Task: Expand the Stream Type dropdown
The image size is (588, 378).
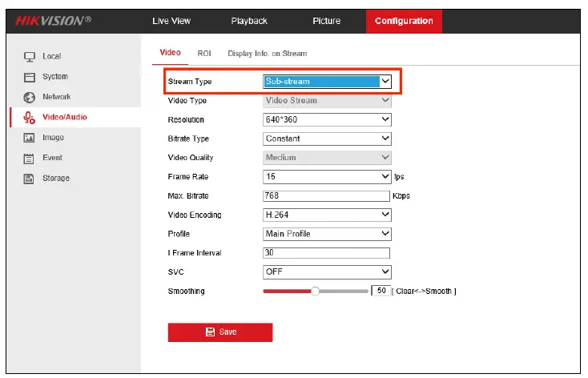Action: [x=327, y=82]
